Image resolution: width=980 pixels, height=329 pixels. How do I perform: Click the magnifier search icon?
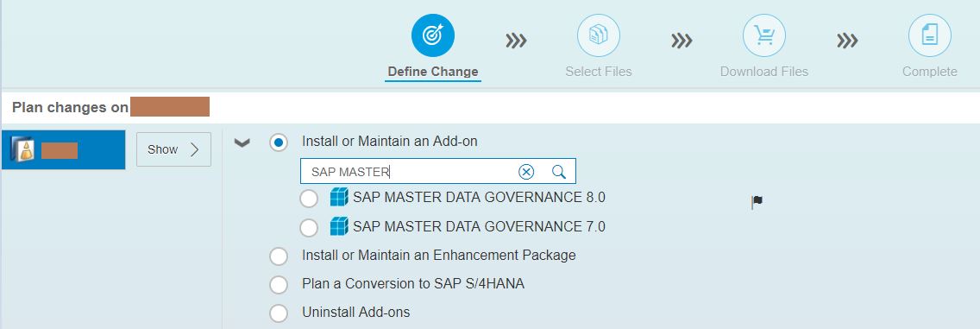point(559,172)
